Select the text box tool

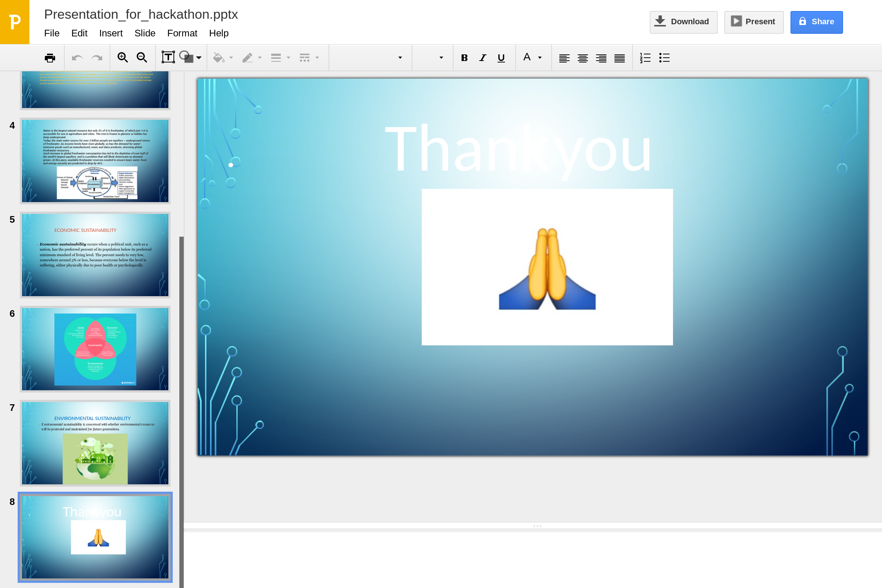tap(168, 57)
